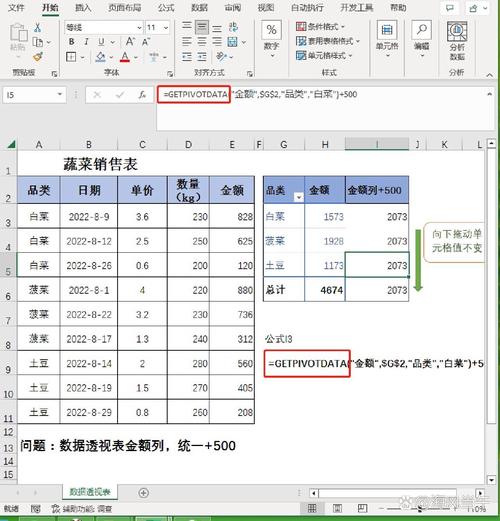Click the Find and Edit magnifier icon
This screenshot has height=521, width=500.
pos(422,38)
